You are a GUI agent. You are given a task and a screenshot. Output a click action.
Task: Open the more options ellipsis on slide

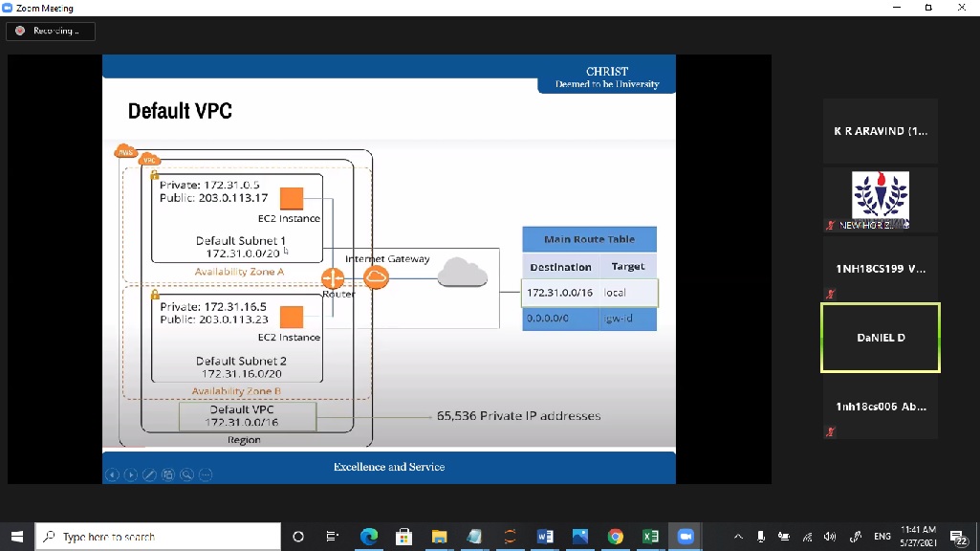click(205, 474)
